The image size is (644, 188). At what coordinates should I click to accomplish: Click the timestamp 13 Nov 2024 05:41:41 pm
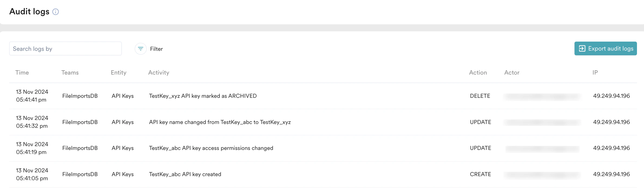pos(32,96)
